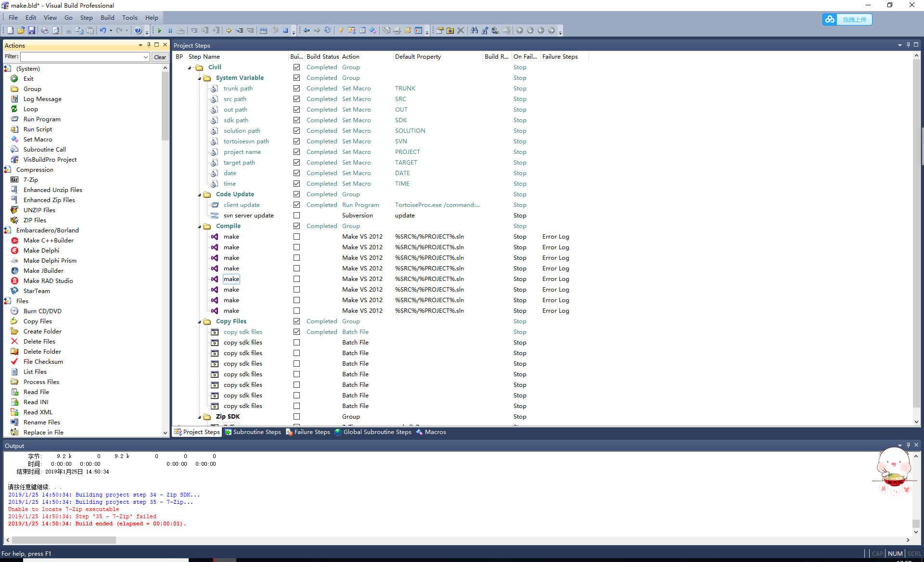
Task: Create a new project with New icon
Action: tap(10, 30)
